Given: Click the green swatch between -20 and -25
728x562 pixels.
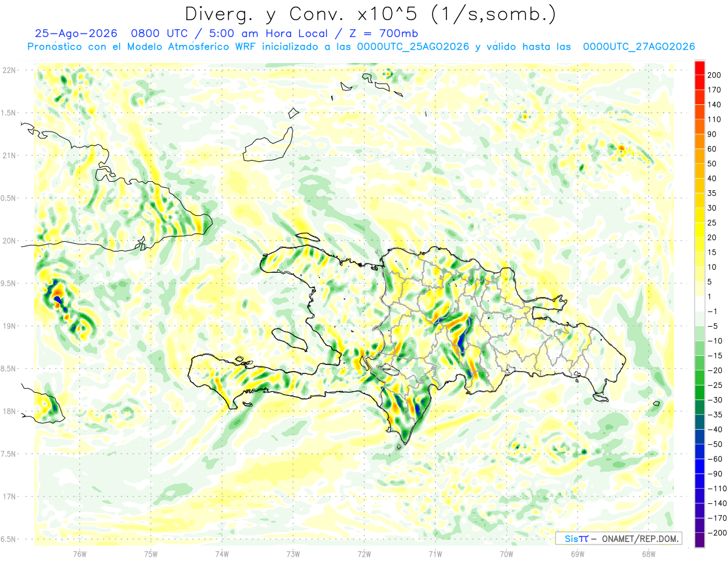Looking at the screenshot, I should [699, 378].
